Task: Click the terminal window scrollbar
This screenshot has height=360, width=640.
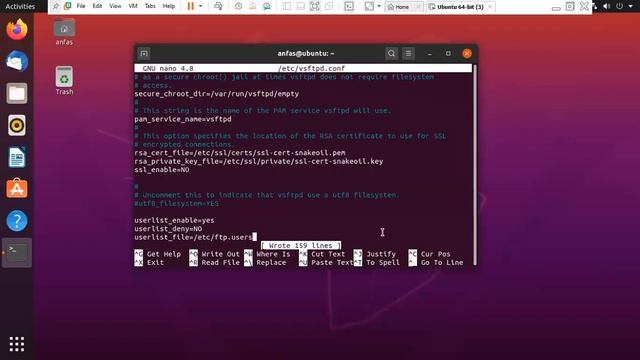Action: 474,164
